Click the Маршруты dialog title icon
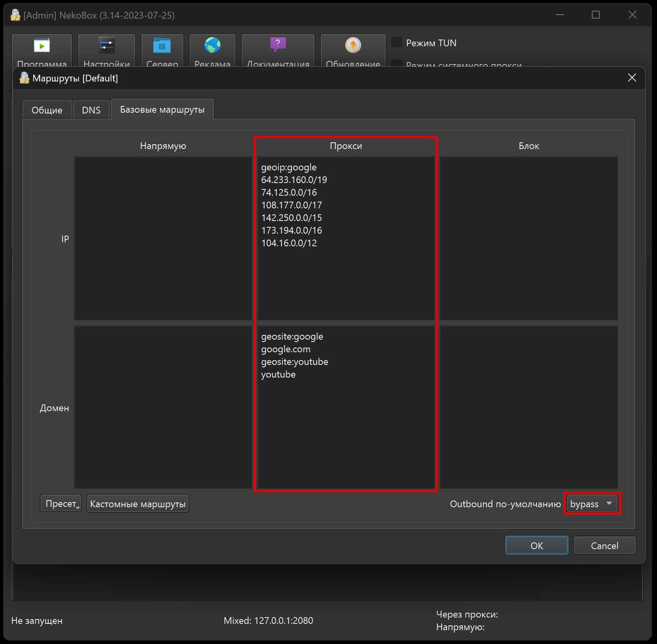 (x=24, y=78)
